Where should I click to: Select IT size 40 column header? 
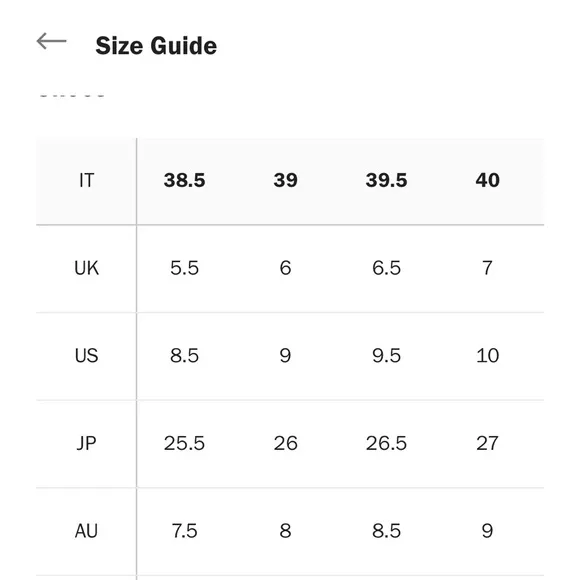pyautogui.click(x=488, y=181)
